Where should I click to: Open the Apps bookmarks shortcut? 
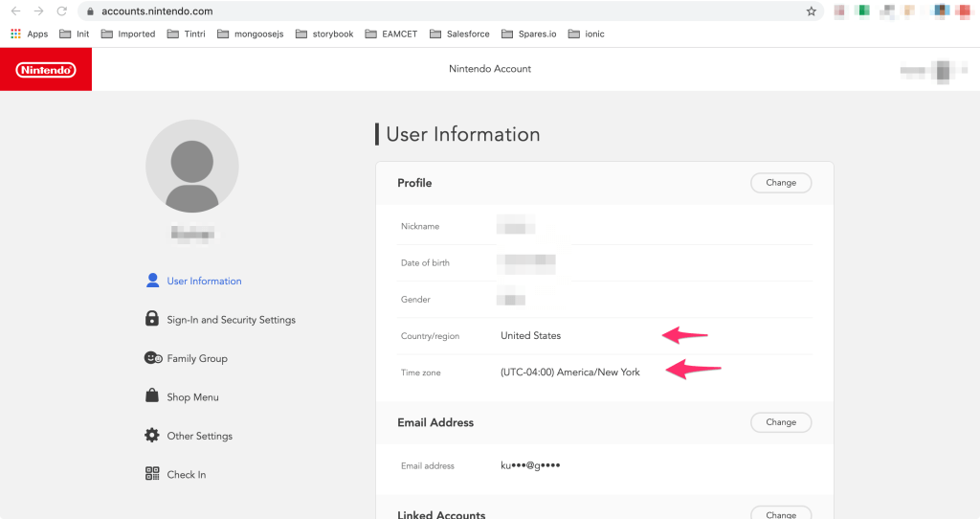[x=29, y=34]
